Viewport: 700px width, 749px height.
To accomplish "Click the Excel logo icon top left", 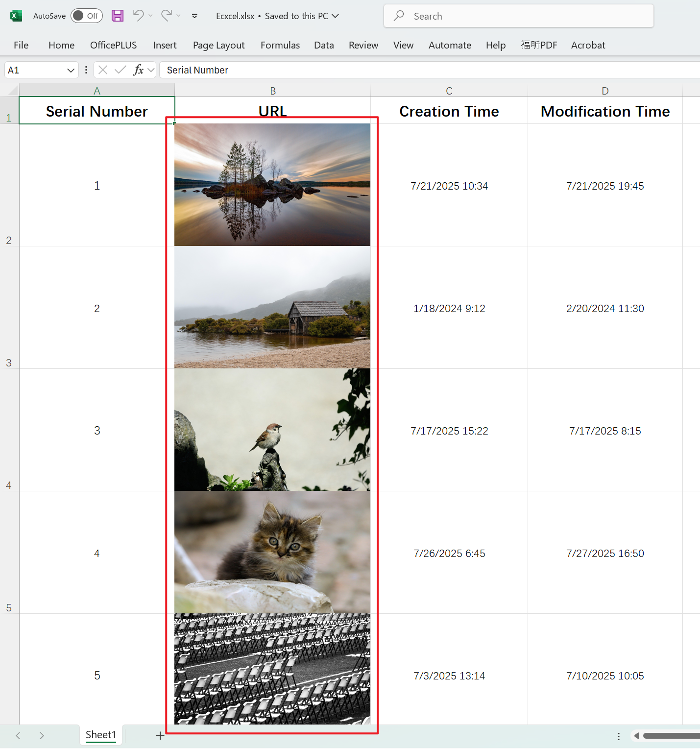I will click(x=16, y=16).
